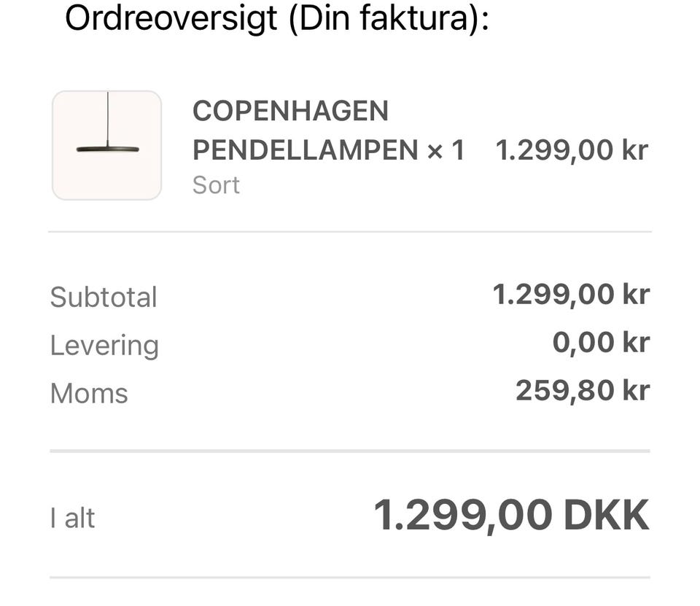Select the Sort color variant text
700x606 pixels.
(x=216, y=185)
